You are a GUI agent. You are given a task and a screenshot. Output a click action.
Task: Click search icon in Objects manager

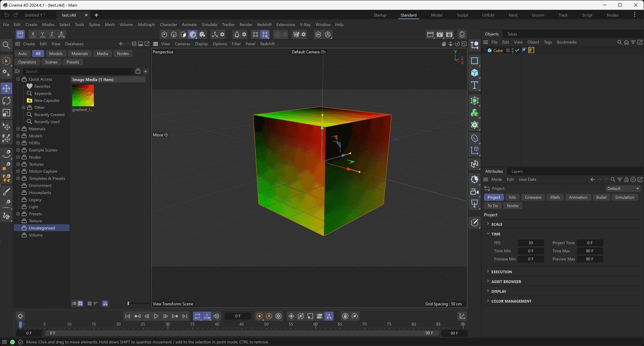point(619,42)
